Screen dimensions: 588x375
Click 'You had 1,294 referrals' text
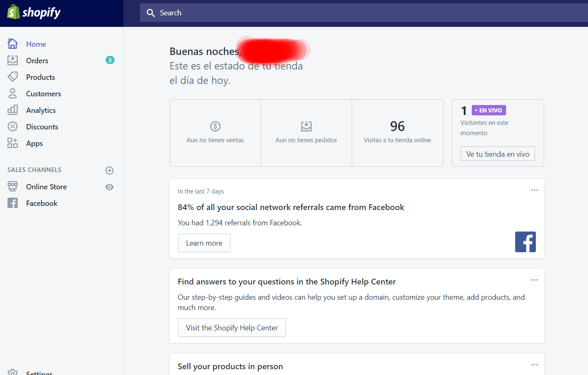click(x=240, y=223)
